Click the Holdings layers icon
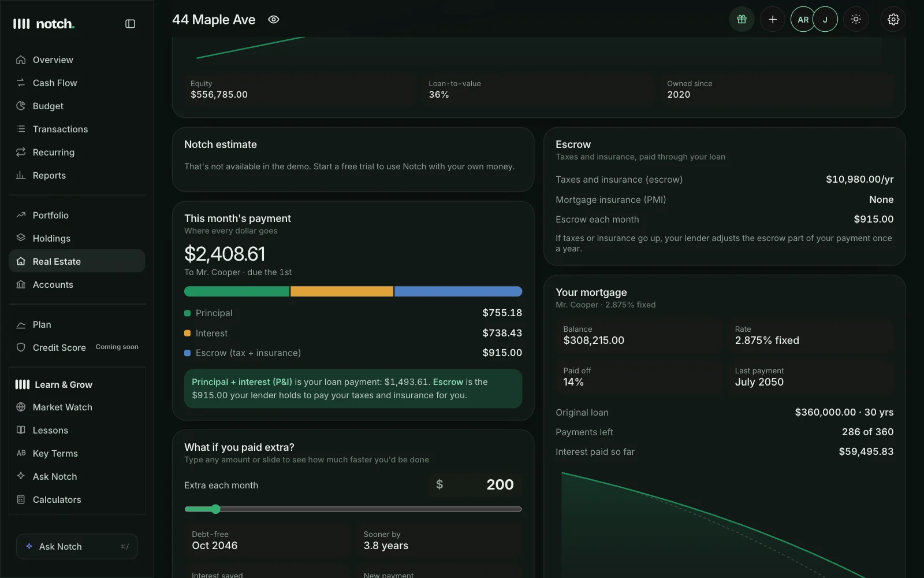This screenshot has height=578, width=924. pyautogui.click(x=21, y=238)
